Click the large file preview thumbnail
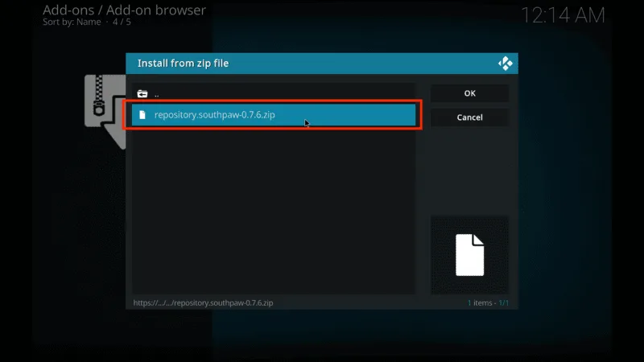Screen dimensions: 644x362 pyautogui.click(x=469, y=255)
